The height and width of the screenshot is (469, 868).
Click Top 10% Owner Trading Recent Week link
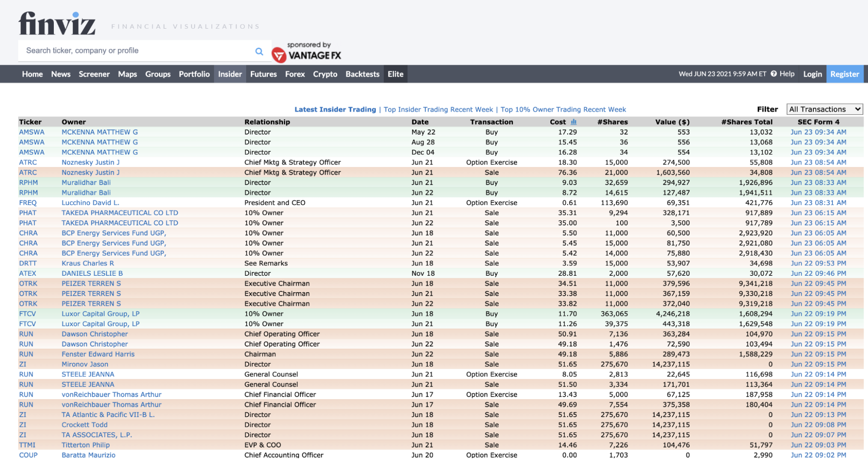565,110
